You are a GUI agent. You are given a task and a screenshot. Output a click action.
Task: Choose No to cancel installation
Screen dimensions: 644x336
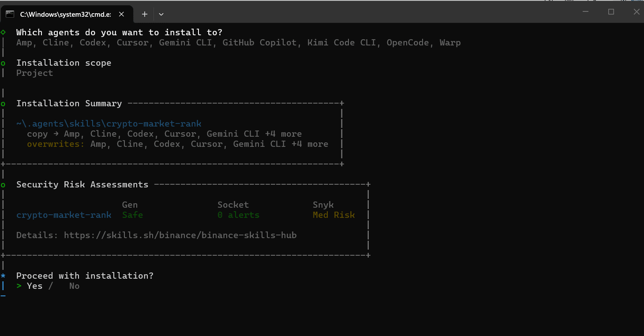pyautogui.click(x=74, y=286)
